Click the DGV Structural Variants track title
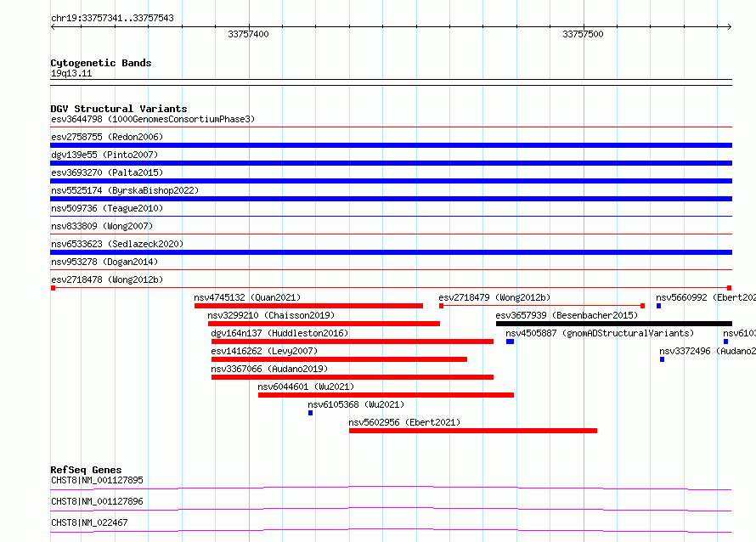This screenshot has width=756, height=542. point(119,109)
